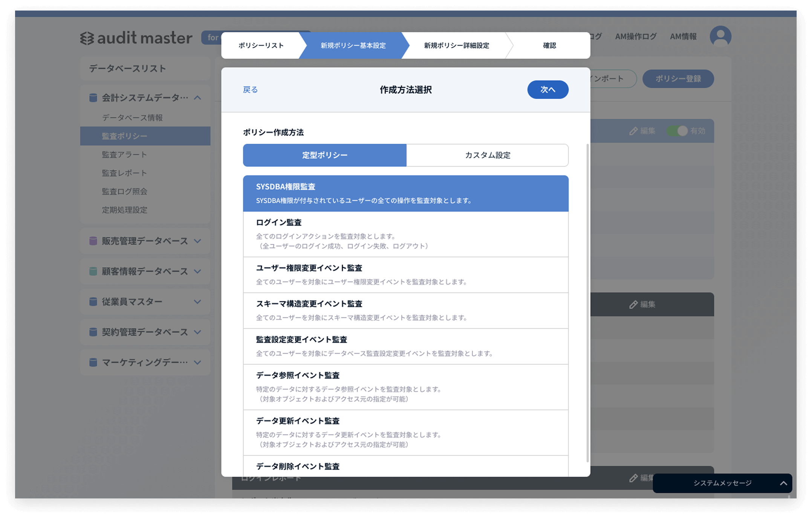Screen dimensions: 812x518
Task: Click the 契約管理データベース database icon
Action: (x=93, y=332)
